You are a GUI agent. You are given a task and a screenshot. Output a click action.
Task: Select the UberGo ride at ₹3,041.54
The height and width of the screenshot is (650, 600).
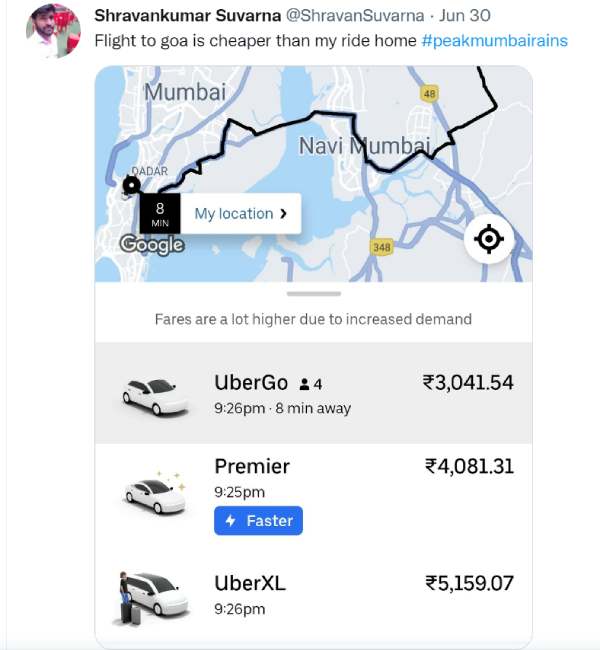tap(313, 393)
